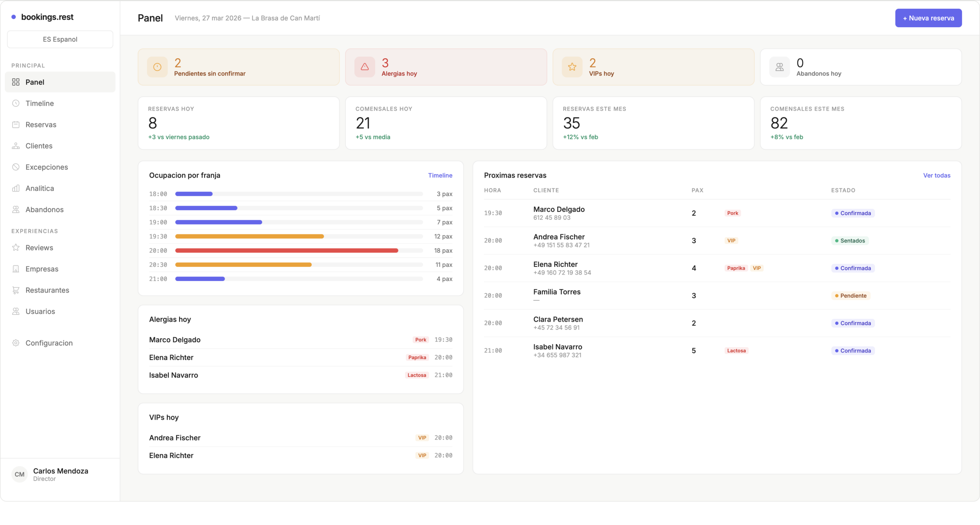
Task: Open the Panel menu item
Action: 60,82
